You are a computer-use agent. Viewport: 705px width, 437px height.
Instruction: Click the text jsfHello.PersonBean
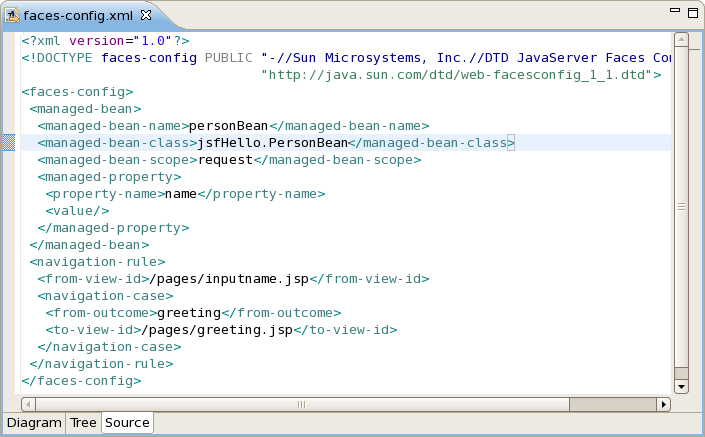[x=273, y=143]
